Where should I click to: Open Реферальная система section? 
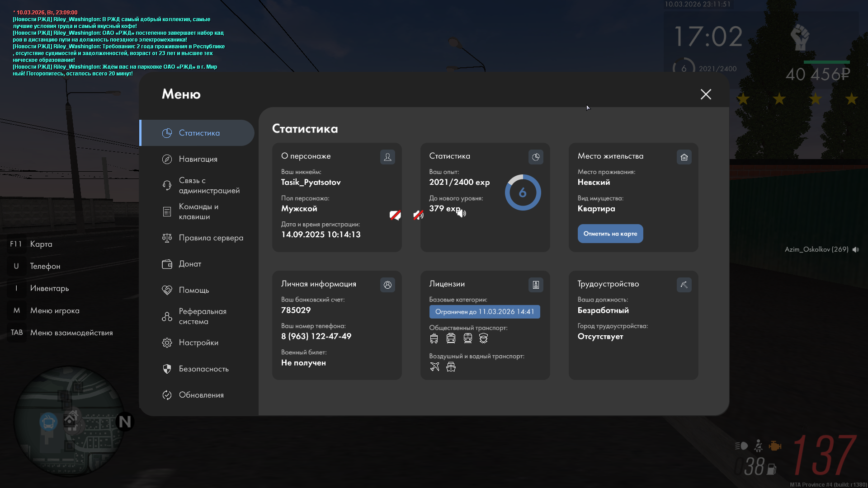(x=202, y=316)
